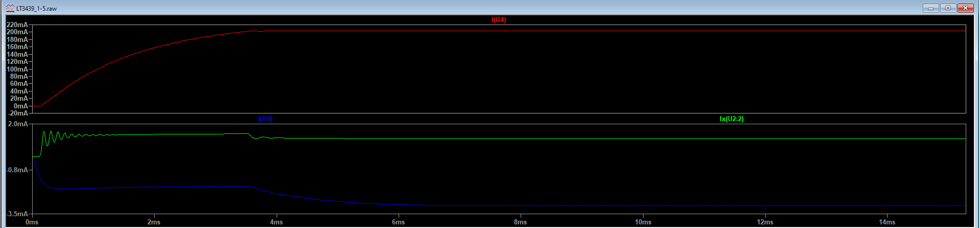
Task: Click the 180mA axis label
Action: coord(17,39)
